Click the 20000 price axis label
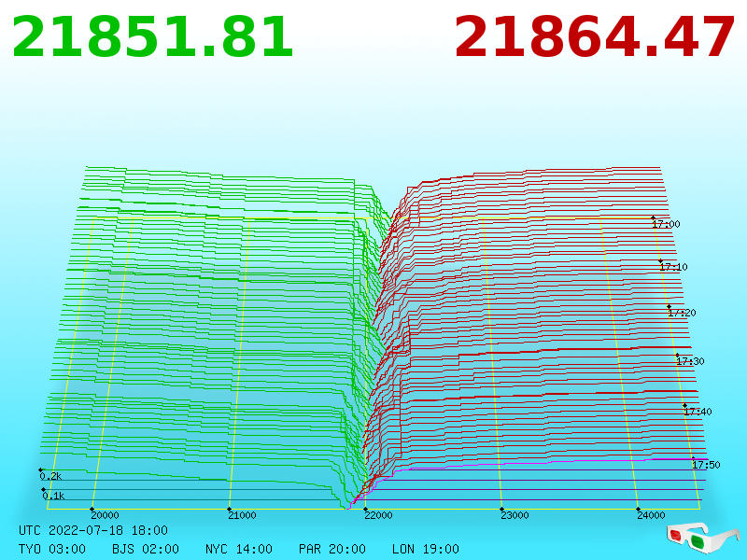The height and width of the screenshot is (560, 747). [x=105, y=515]
